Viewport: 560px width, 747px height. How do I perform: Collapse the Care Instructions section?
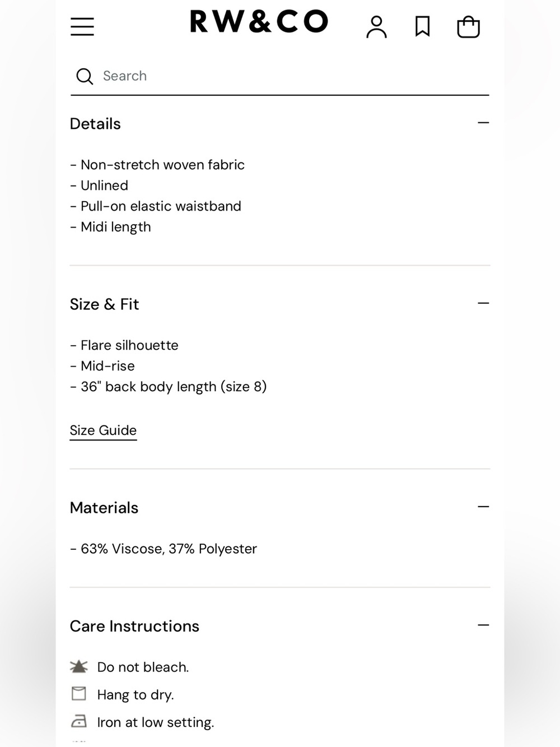point(483,625)
